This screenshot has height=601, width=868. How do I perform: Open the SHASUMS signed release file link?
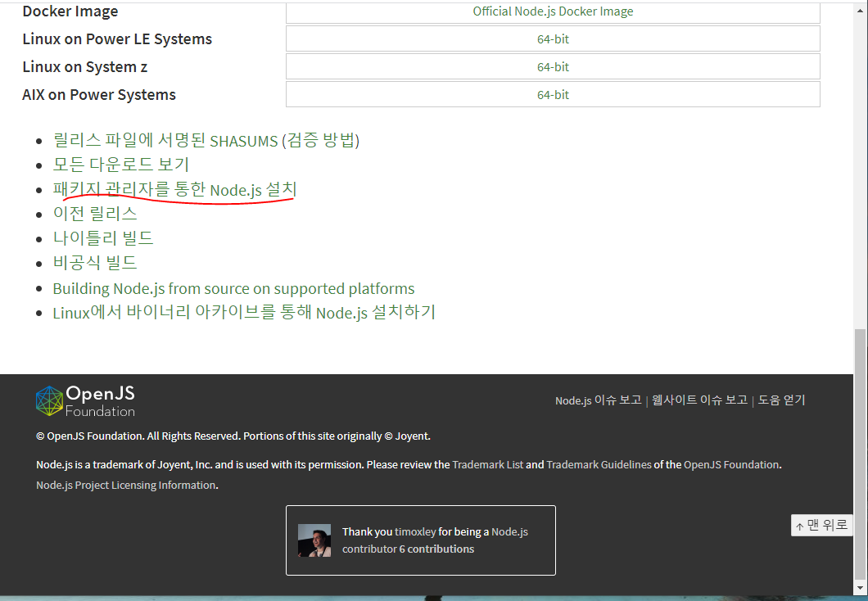[165, 141]
